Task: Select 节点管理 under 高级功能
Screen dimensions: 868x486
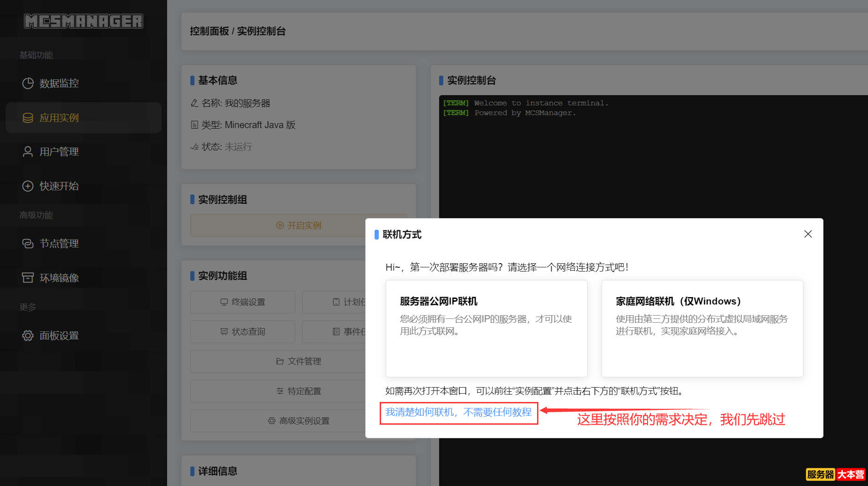Action: point(58,243)
